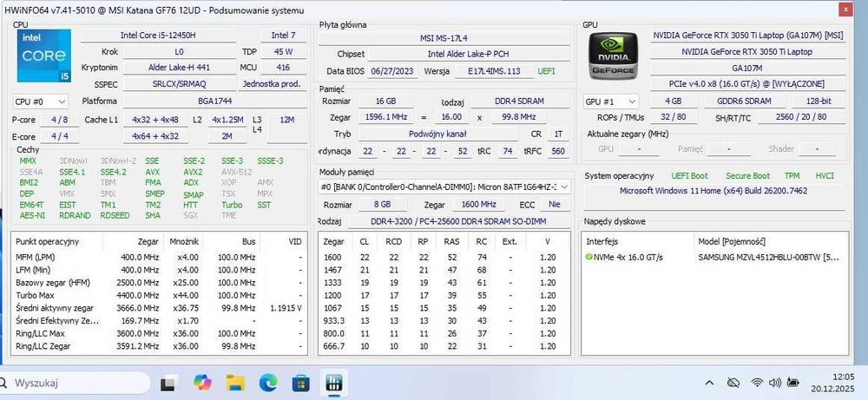Viewport: 868px width, 400px height.
Task: Select the 1467 memory timing row
Action: (444, 270)
